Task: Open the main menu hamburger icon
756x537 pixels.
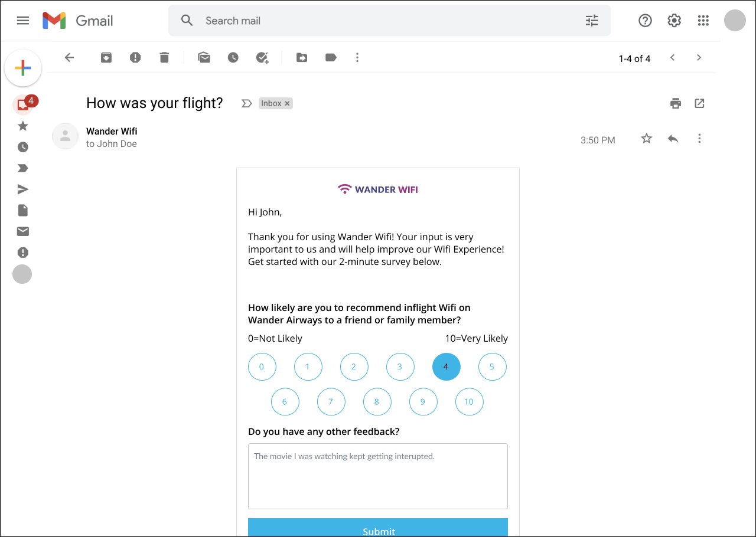Action: 23,21
